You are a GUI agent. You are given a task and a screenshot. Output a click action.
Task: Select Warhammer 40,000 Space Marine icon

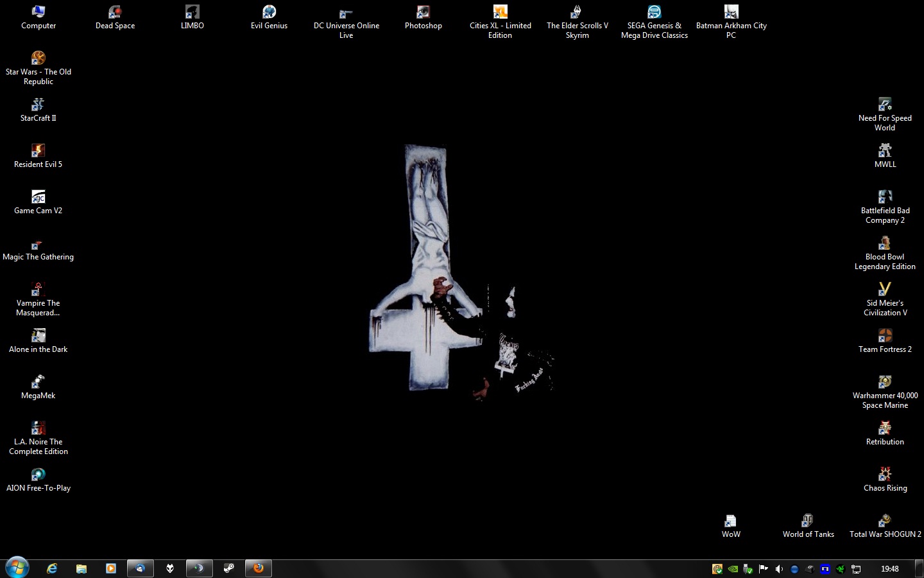click(x=885, y=392)
